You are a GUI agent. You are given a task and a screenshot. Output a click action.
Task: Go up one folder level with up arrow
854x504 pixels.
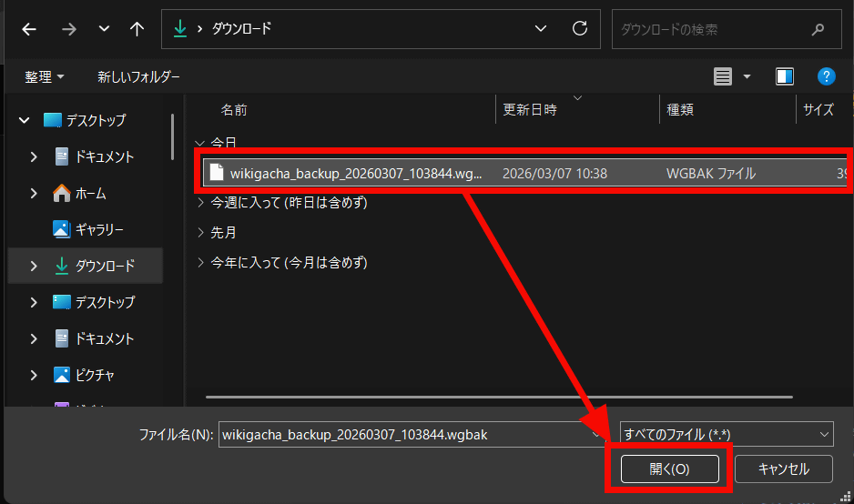[137, 29]
